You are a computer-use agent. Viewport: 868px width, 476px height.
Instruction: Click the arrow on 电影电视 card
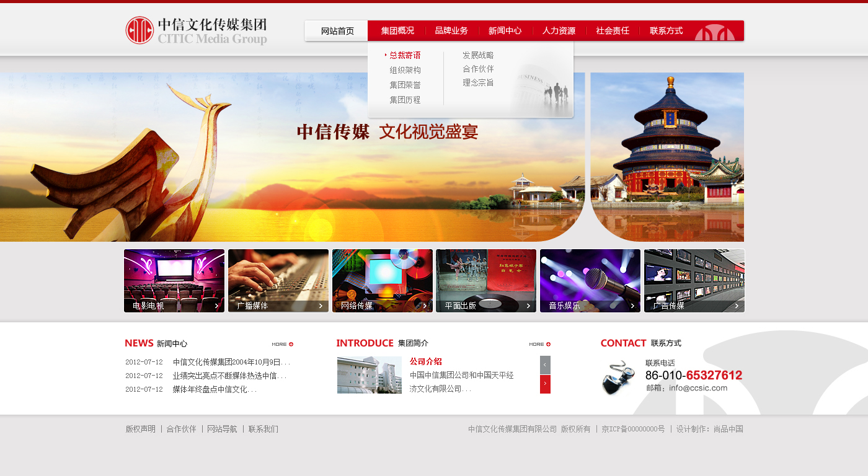click(x=216, y=306)
